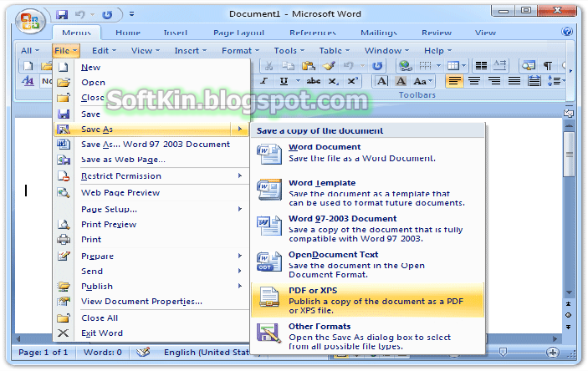Viewport: 588px width, 371px height.
Task: Open the Edit classic menu dropdown
Action: point(105,51)
